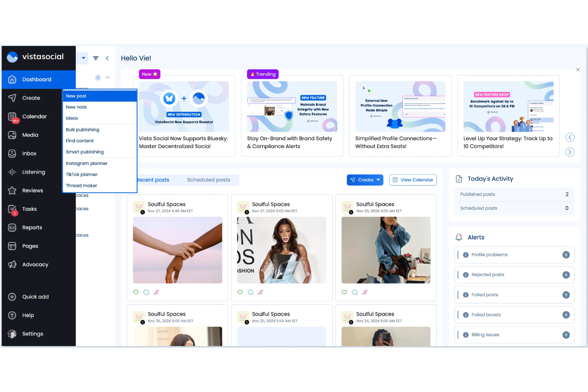The image size is (588, 392).
Task: Open Tasks from the sidebar
Action: click(29, 209)
